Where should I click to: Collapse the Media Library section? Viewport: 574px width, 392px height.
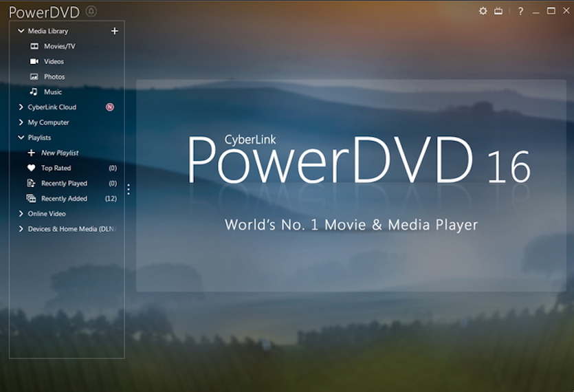pos(21,31)
